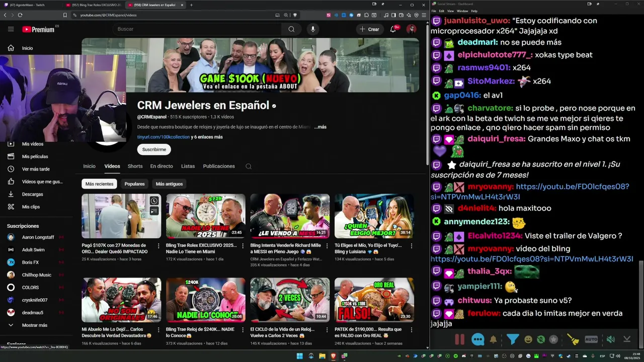This screenshot has width=644, height=362.
Task: Open tinyurl.com/100kcollection link
Action: [164, 137]
